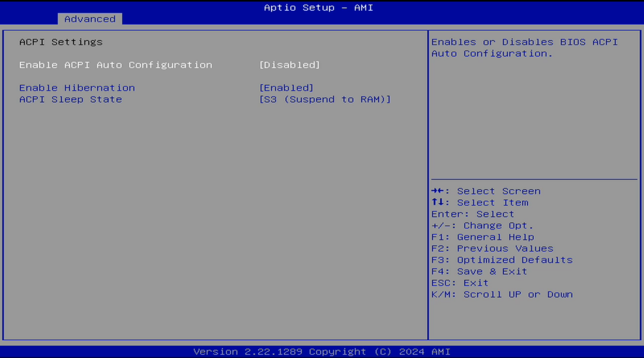Click the up-down arrows Select Item icon

pyautogui.click(x=438, y=202)
